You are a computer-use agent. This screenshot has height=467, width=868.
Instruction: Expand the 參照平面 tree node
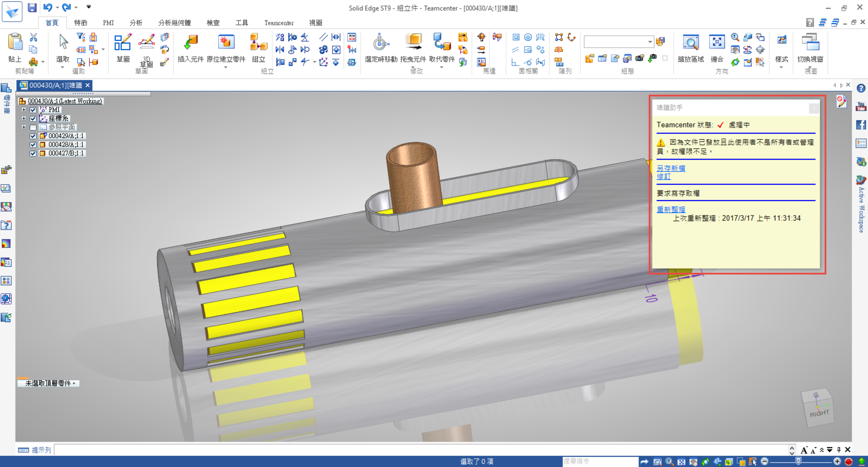24,127
